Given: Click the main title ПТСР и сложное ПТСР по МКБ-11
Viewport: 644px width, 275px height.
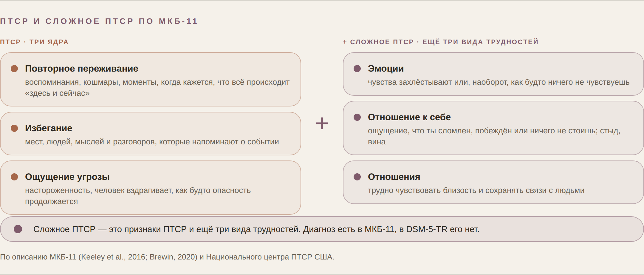Looking at the screenshot, I should tap(99, 21).
